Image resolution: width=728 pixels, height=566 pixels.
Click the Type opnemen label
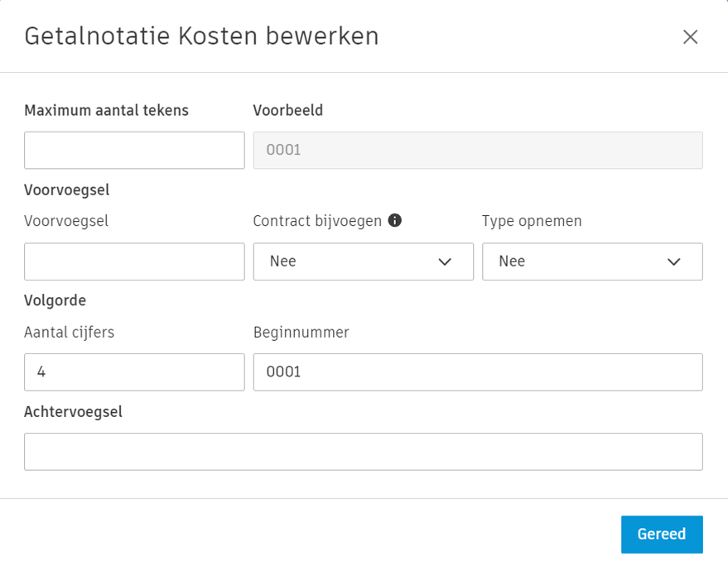point(532,221)
